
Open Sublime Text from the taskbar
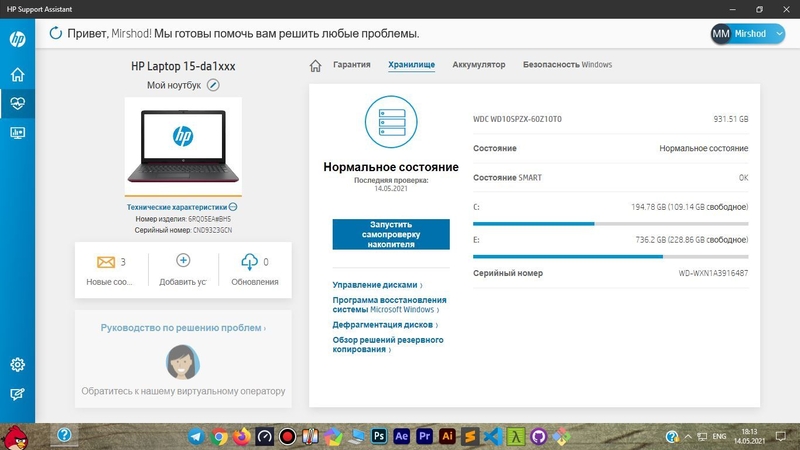click(x=470, y=437)
